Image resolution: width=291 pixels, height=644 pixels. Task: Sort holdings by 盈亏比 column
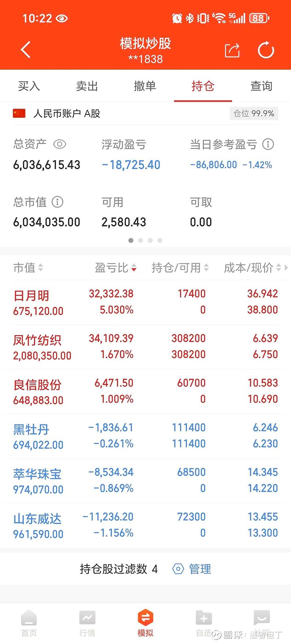[x=116, y=268]
